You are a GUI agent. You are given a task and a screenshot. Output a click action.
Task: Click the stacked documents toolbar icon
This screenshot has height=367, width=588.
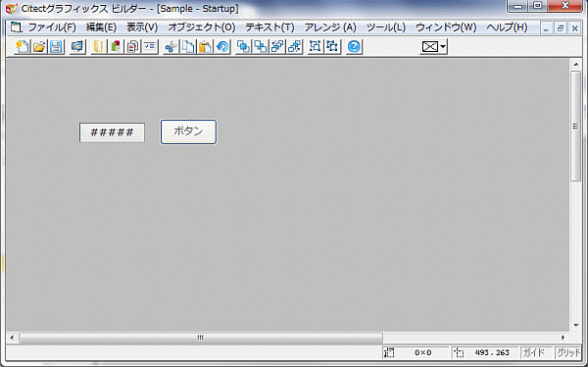point(132,47)
